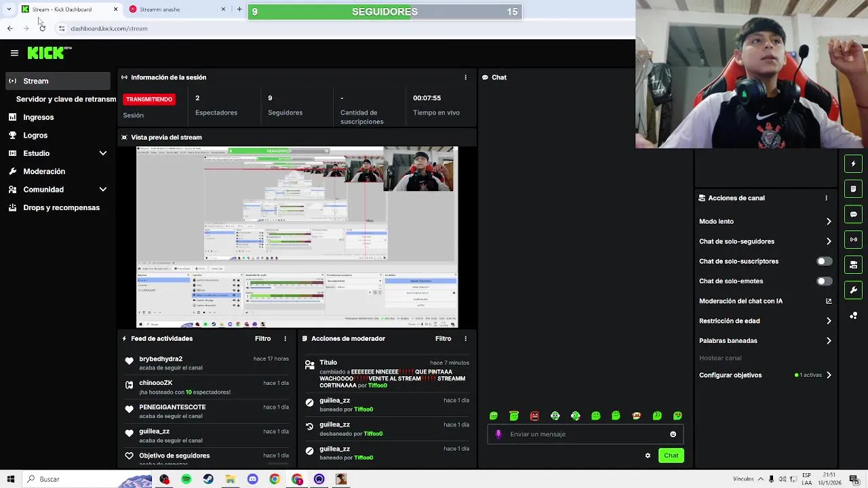Expand the Estudio sidebar section

[103, 153]
